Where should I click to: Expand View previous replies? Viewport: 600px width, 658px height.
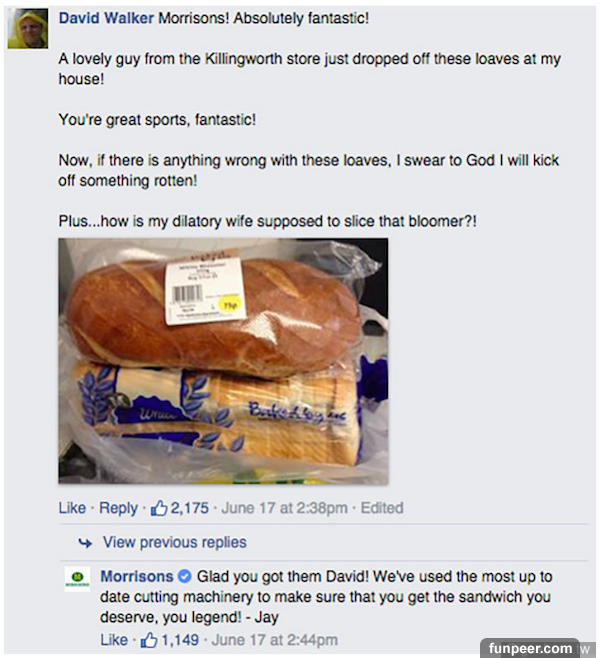click(175, 543)
